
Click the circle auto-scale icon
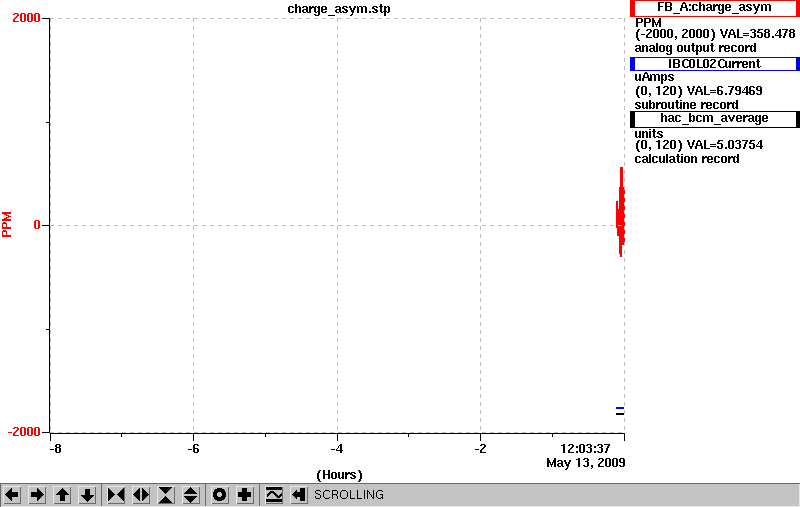220,495
